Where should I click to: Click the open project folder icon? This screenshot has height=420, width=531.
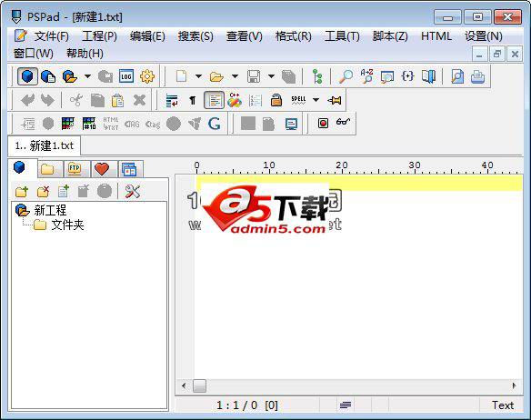69,76
